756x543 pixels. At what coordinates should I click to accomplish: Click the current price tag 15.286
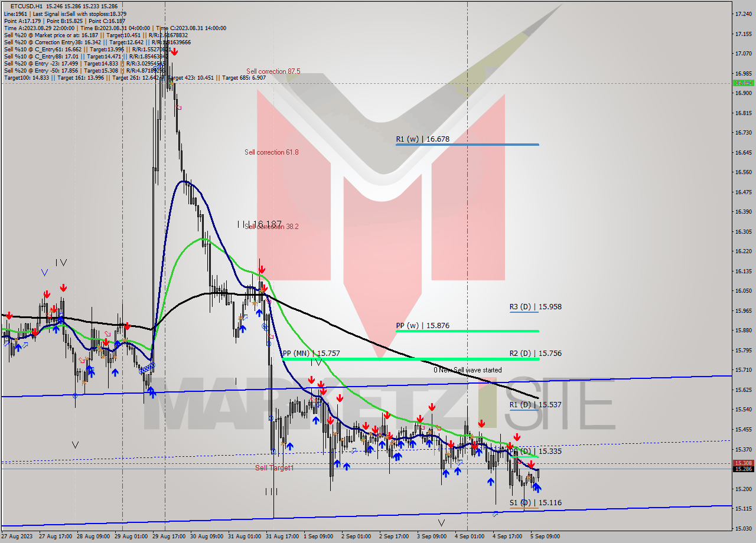[742, 469]
